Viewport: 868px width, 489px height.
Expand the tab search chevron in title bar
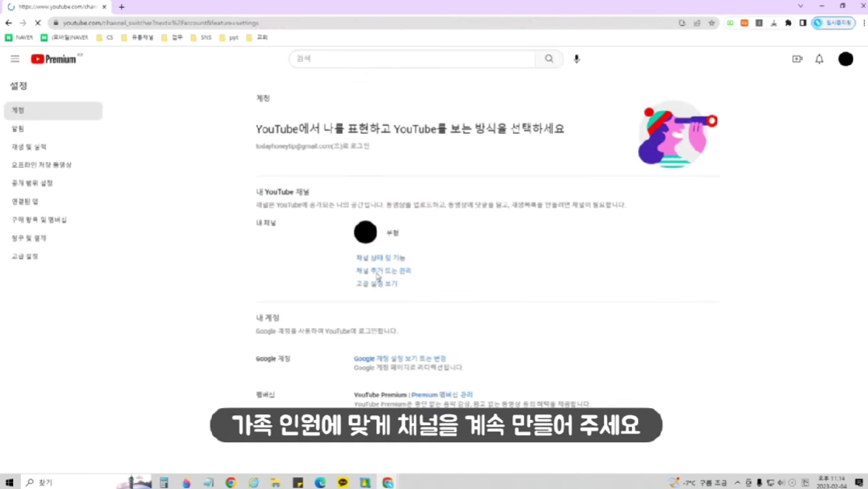(800, 6)
